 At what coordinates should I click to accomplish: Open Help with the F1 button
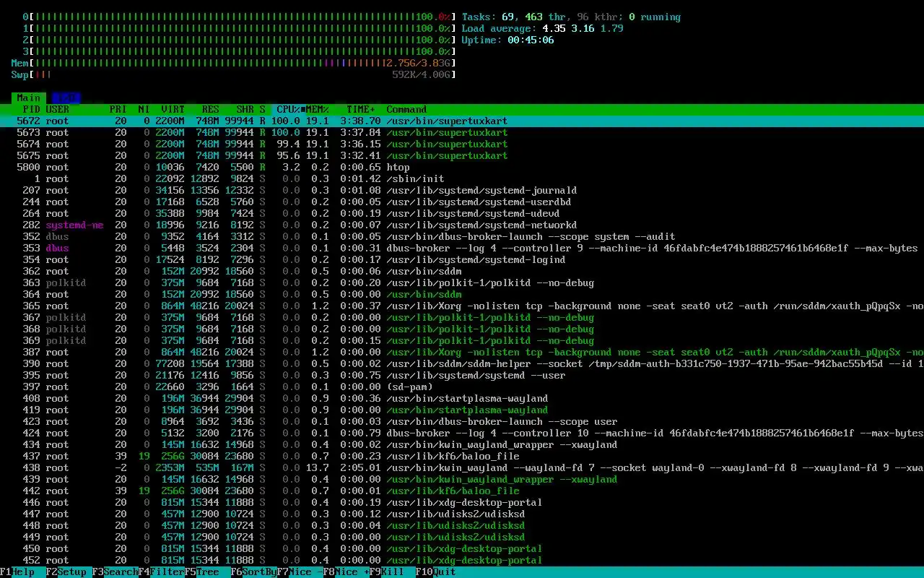tap(17, 571)
